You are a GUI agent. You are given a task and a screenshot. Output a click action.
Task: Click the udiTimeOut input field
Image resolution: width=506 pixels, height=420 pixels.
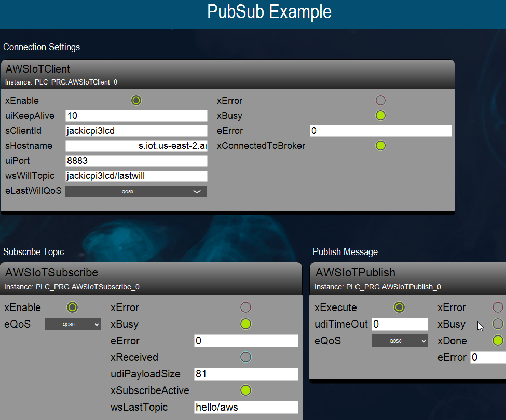click(399, 324)
